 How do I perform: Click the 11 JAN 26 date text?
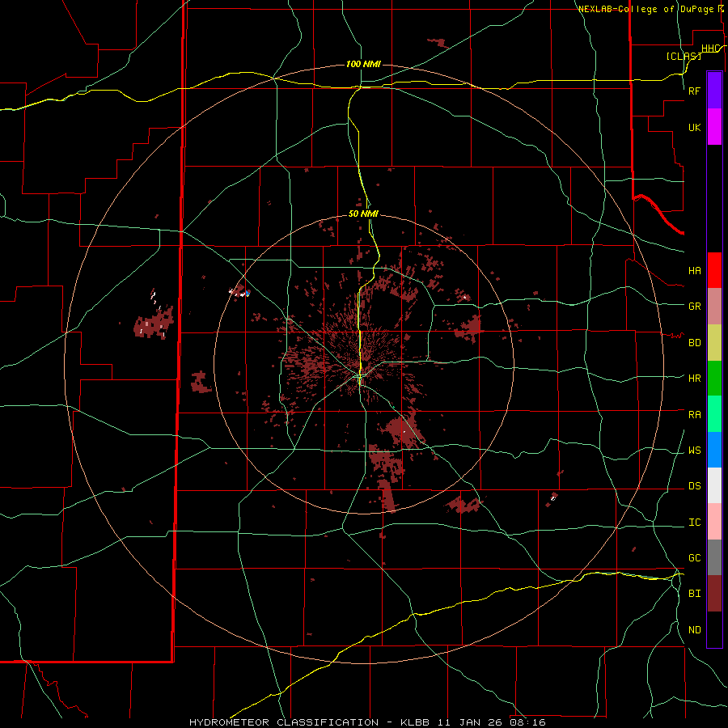tap(470, 722)
